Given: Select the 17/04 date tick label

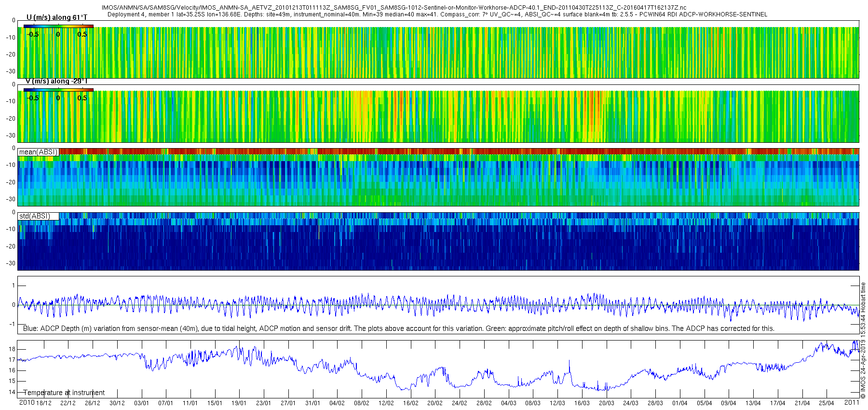Looking at the screenshot, I should (778, 403).
